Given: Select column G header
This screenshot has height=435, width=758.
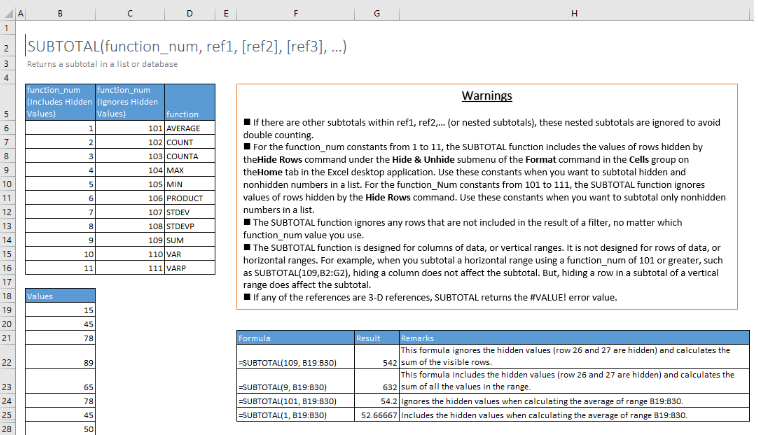Looking at the screenshot, I should [377, 14].
